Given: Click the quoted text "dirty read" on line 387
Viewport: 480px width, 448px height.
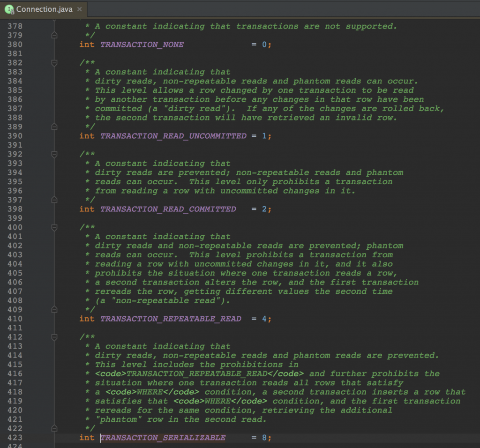Looking at the screenshot, I should 194,109.
